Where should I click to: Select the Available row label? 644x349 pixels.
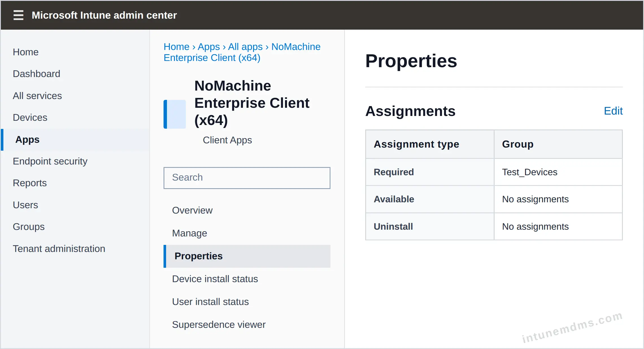394,199
